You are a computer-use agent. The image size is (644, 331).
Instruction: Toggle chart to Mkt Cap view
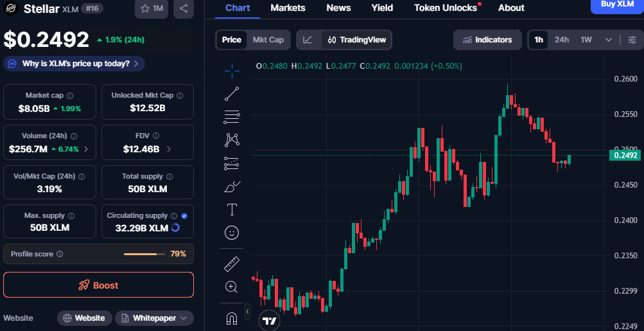point(268,40)
